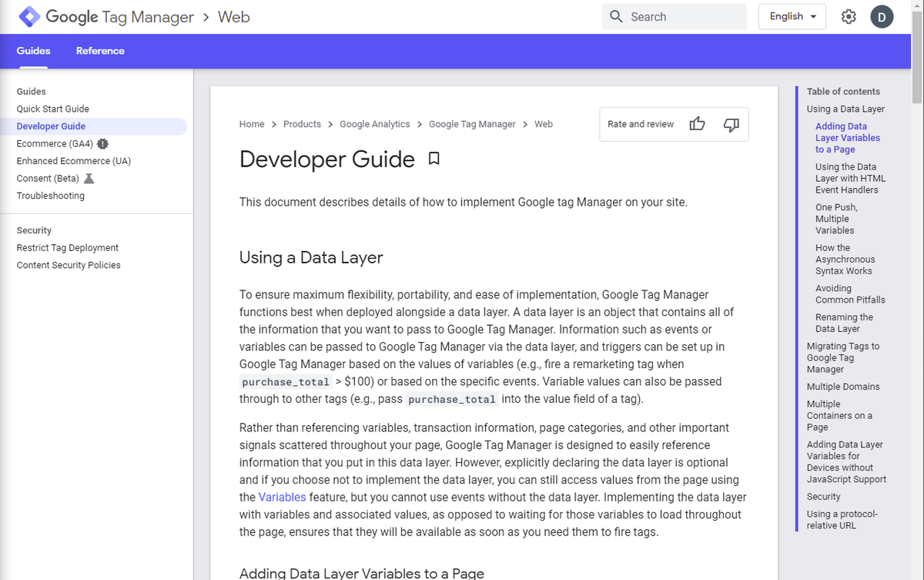Screen dimensions: 924x580
Task: Open Troubleshooting in sidebar
Action: click(x=51, y=196)
